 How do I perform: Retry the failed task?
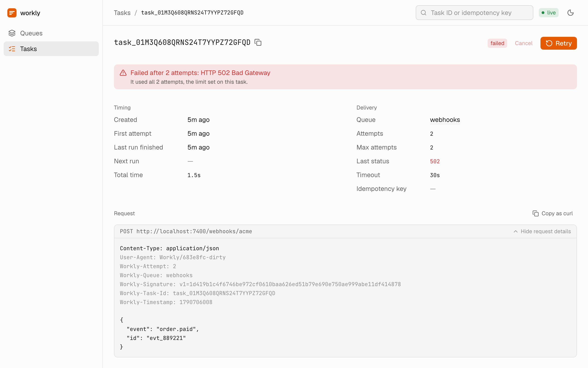(559, 43)
